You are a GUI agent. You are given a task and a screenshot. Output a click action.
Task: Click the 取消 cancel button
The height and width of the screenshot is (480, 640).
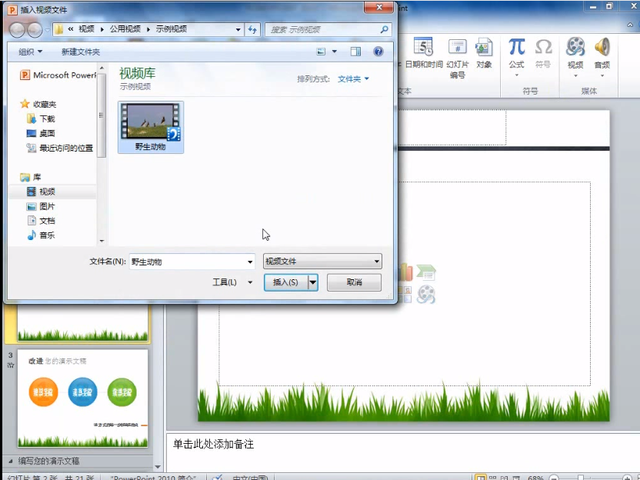click(354, 283)
